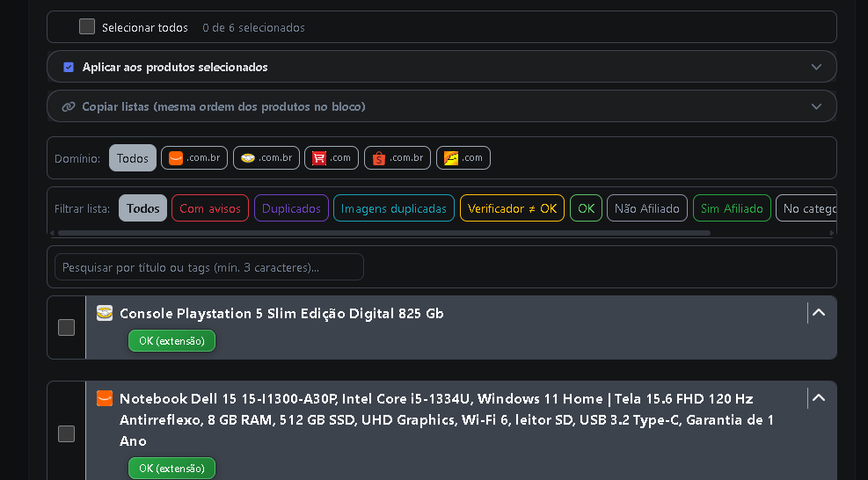Viewport: 868px width, 480px height.
Task: Click OK (extensão) badge on Notebook Dell row
Action: [171, 469]
